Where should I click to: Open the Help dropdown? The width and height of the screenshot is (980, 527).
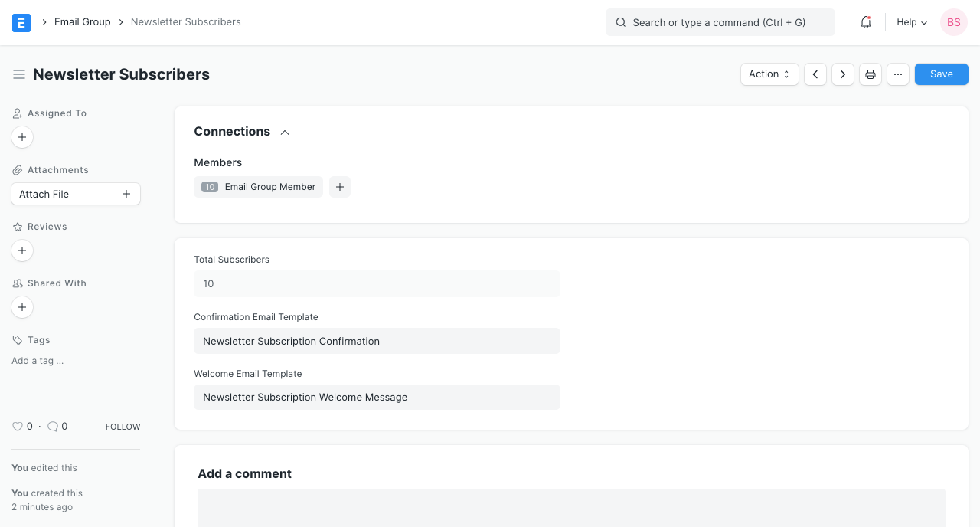[x=910, y=22]
